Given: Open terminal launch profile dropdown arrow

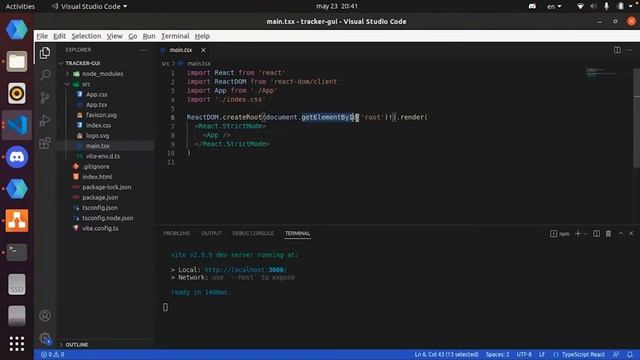Looking at the screenshot, I should click(586, 234).
